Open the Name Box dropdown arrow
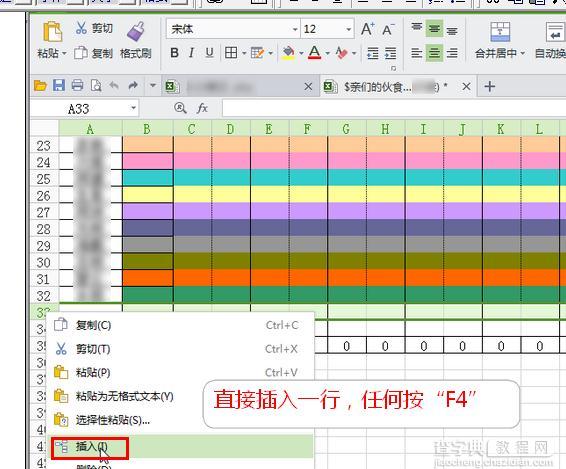Viewport: 566px width, 469px height. [x=134, y=108]
